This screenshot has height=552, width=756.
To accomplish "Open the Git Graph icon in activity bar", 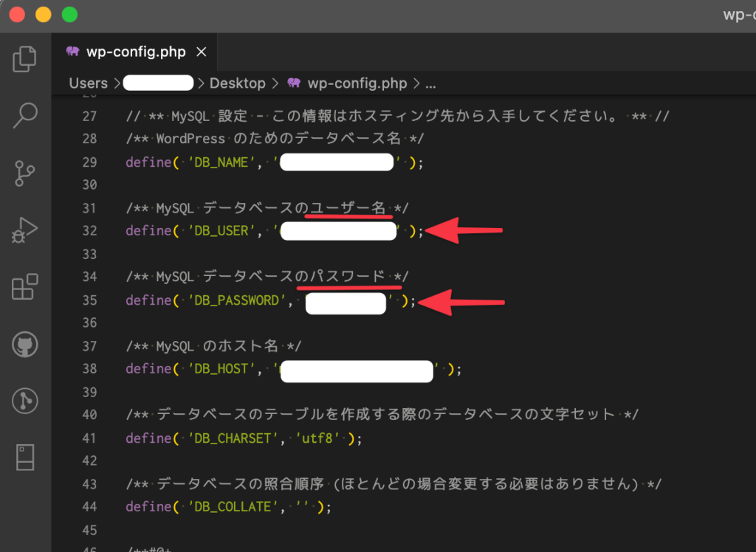I will pos(24,401).
